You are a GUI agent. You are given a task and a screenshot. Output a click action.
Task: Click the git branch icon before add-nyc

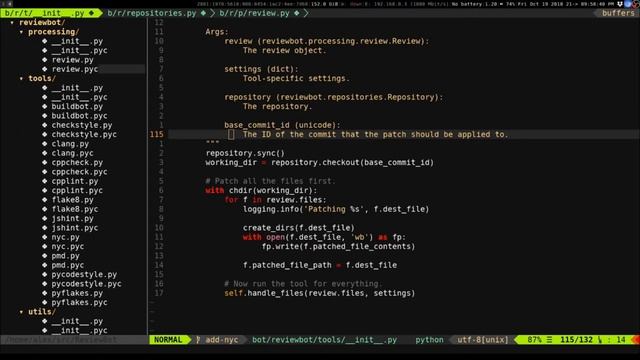[198, 340]
